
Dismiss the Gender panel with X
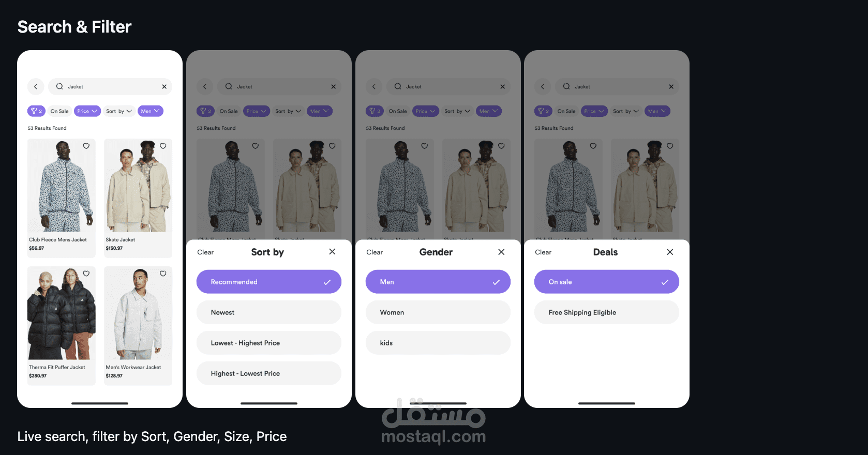(501, 252)
